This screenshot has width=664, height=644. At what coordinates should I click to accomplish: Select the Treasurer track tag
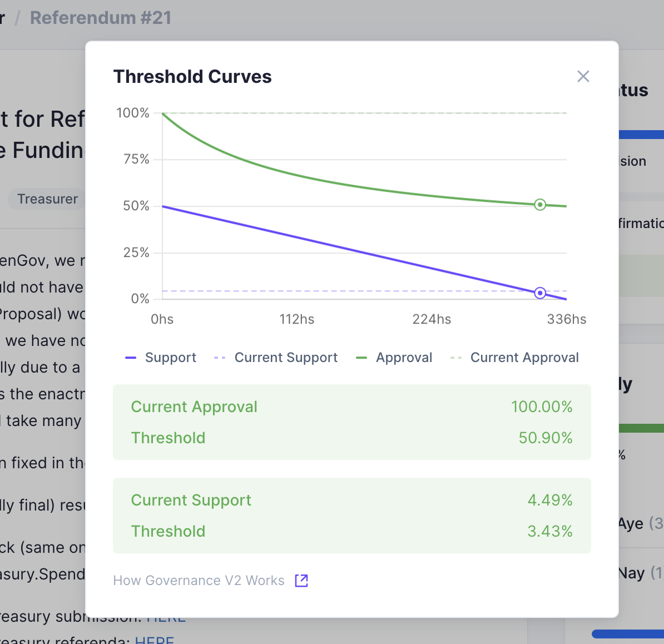(48, 199)
